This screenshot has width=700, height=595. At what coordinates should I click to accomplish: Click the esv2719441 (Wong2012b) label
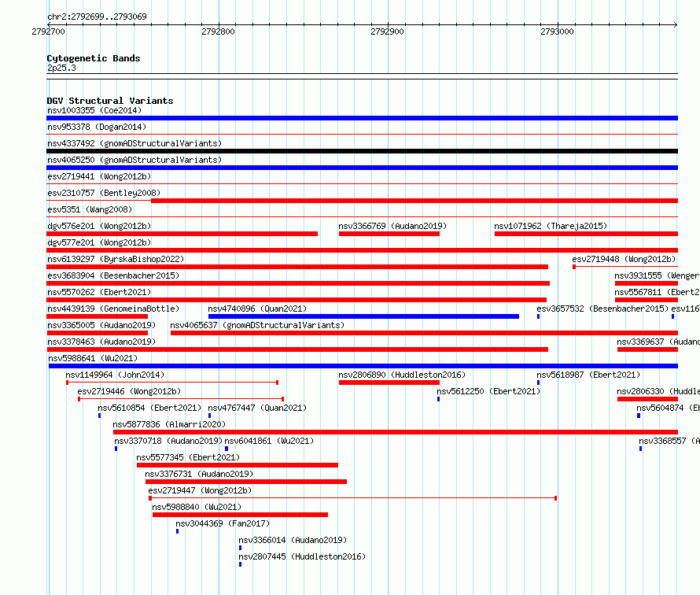(x=99, y=176)
